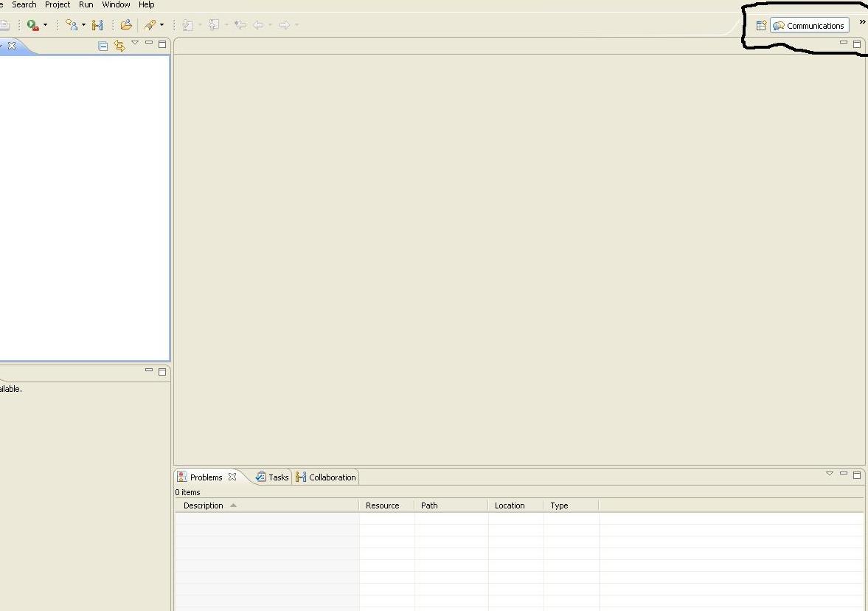Viewport: 868px width, 611px height.
Task: Open the Run menu
Action: [x=86, y=4]
